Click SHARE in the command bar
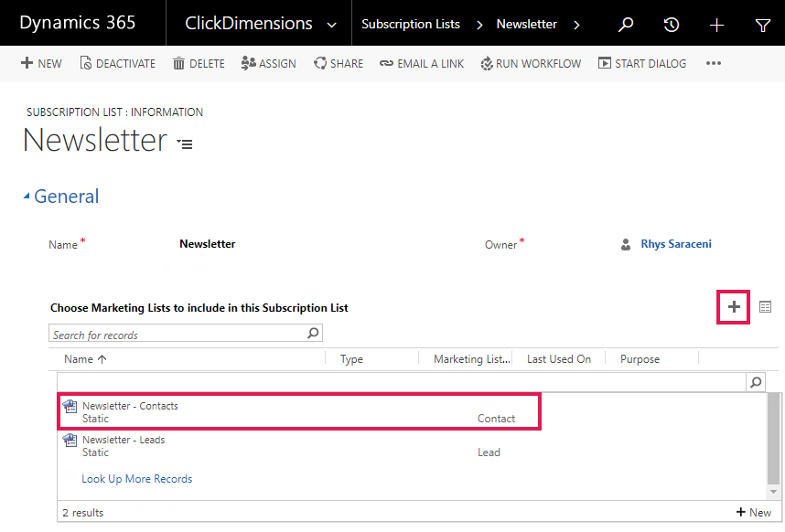 tap(339, 63)
